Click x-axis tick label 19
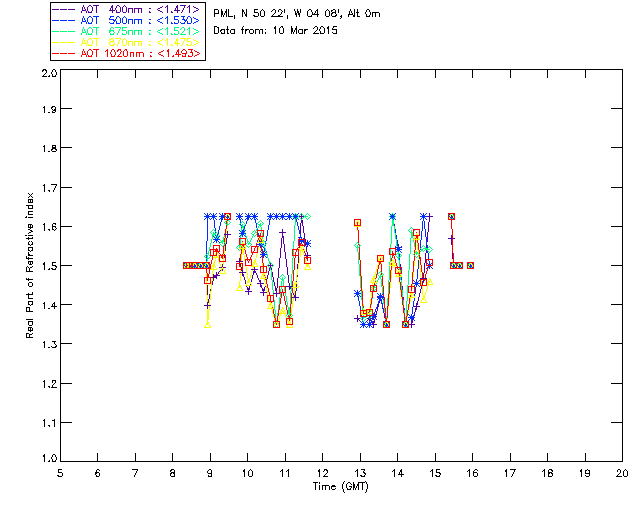This screenshot has width=640, height=512. (585, 473)
